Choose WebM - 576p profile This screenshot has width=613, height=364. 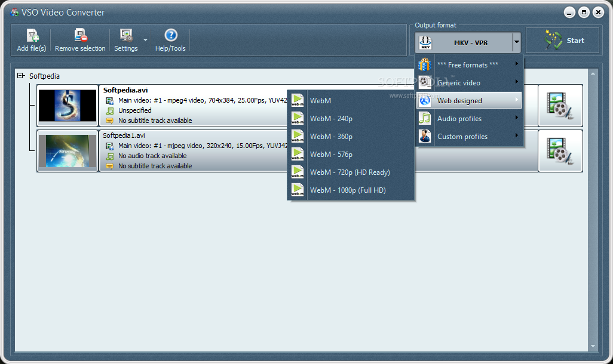coord(351,155)
